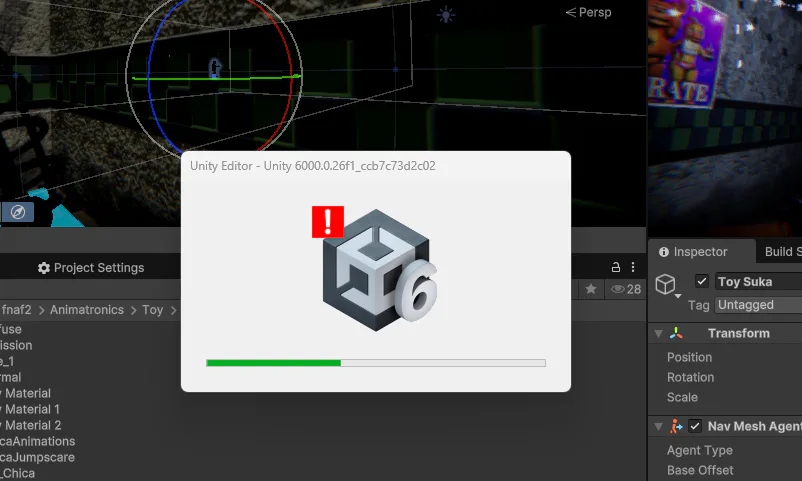
Task: Toggle hidden packages eye icon showing 28
Action: 626,289
